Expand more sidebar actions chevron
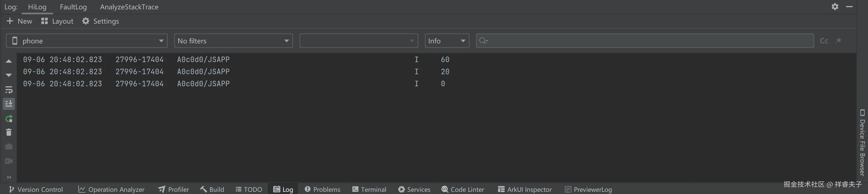The width and height of the screenshot is (868, 194). tap(9, 177)
